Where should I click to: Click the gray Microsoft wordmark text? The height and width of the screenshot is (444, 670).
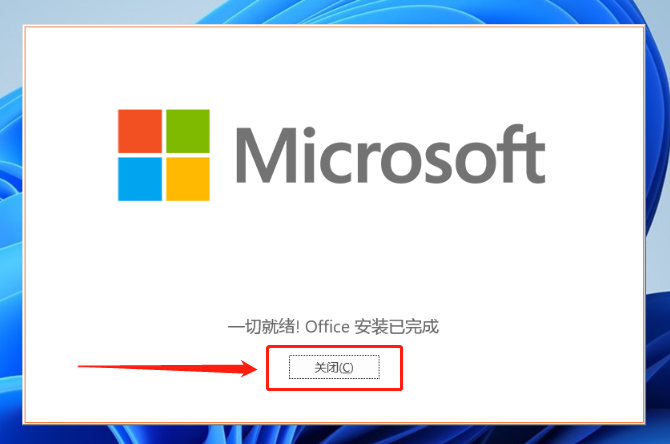pos(391,154)
